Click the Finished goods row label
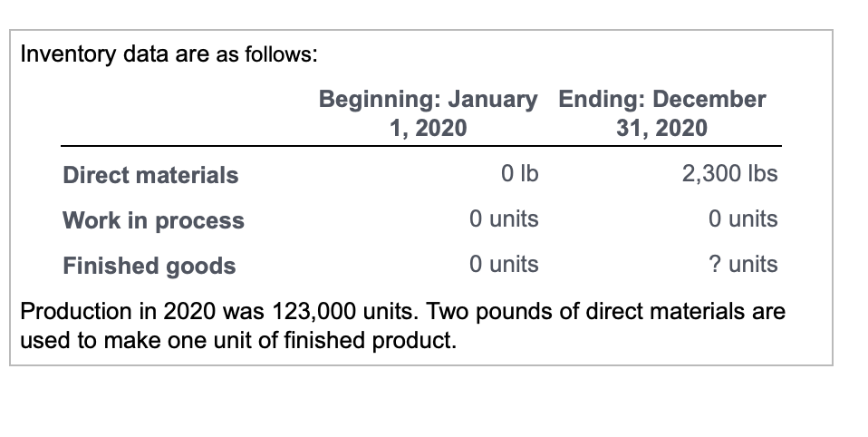 click(x=149, y=266)
